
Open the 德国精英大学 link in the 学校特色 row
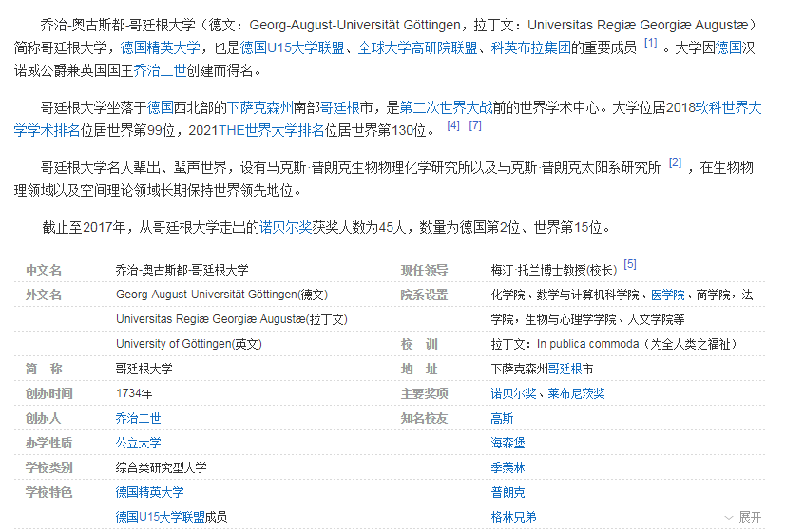tap(150, 492)
